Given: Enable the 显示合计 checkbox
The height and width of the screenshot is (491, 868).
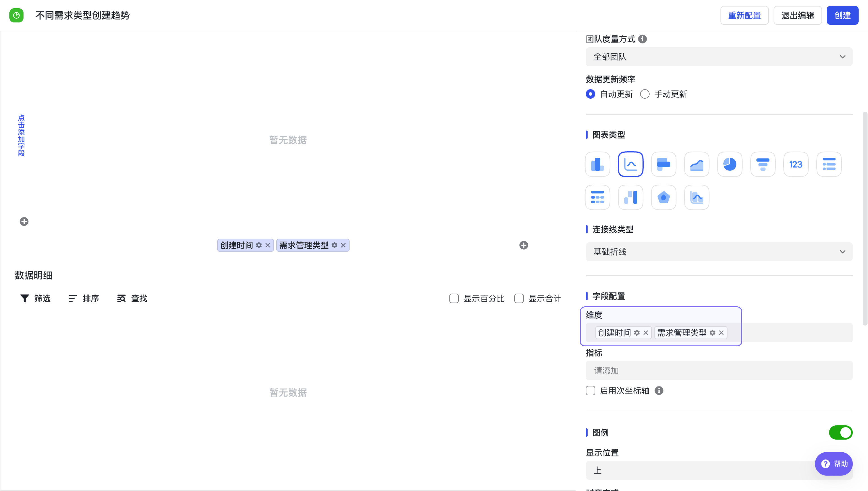Looking at the screenshot, I should (519, 299).
